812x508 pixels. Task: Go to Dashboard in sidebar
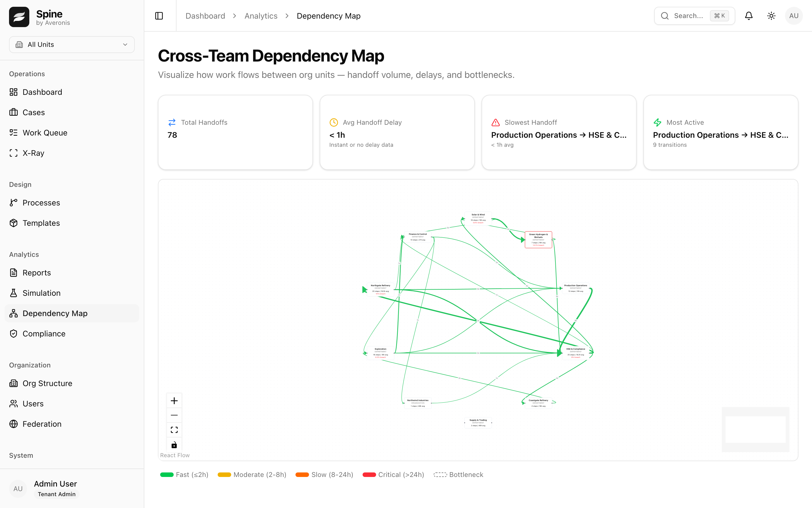pos(72,92)
